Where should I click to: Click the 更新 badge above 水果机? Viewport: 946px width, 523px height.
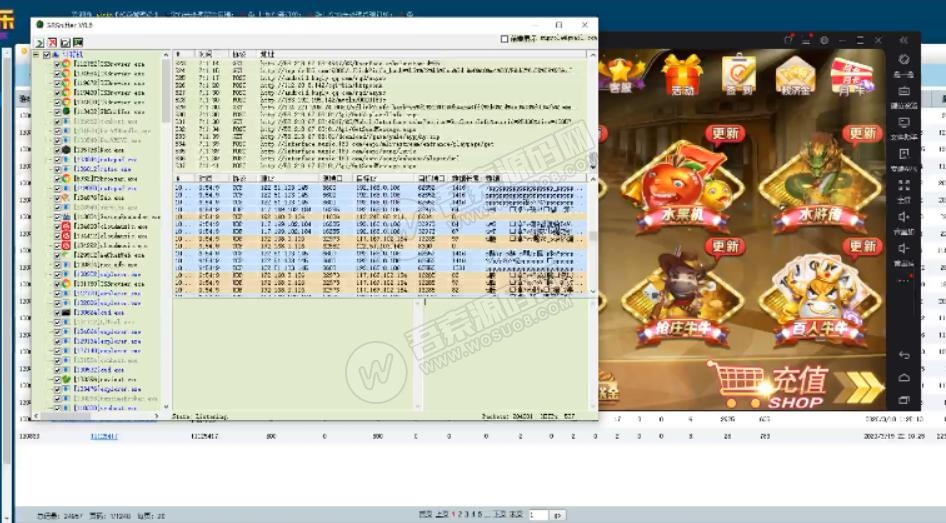tap(725, 133)
